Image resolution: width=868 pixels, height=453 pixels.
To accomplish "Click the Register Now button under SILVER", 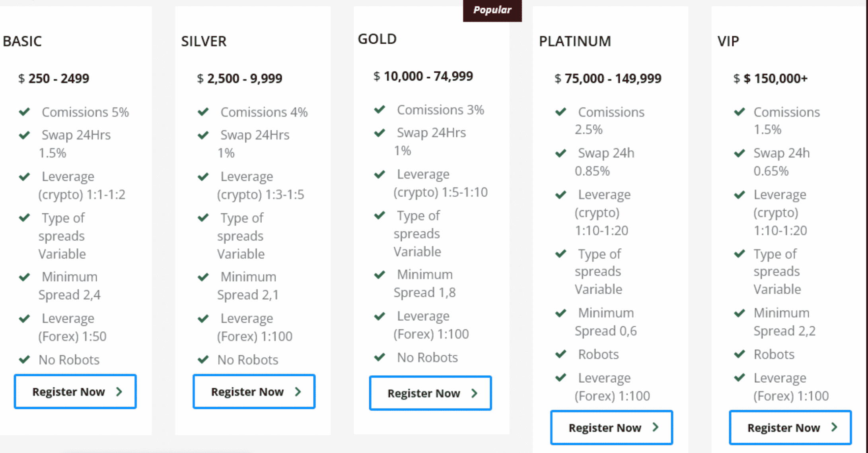I will [x=254, y=391].
